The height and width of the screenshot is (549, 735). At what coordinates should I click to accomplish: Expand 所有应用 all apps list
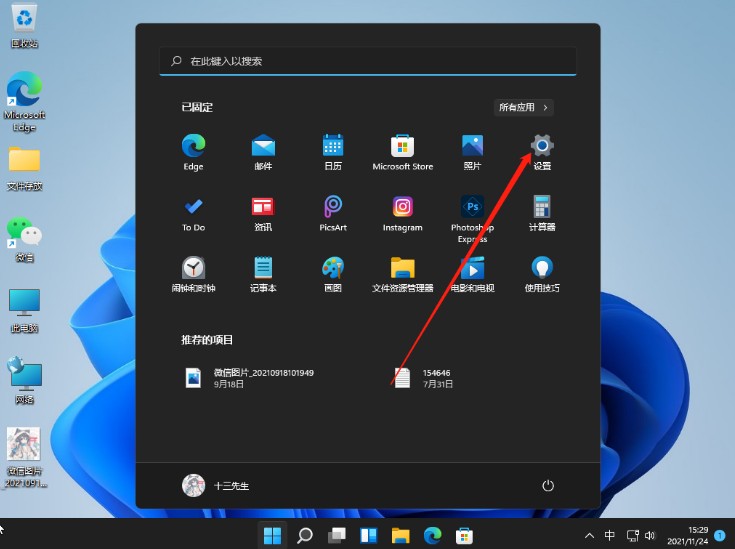point(523,107)
